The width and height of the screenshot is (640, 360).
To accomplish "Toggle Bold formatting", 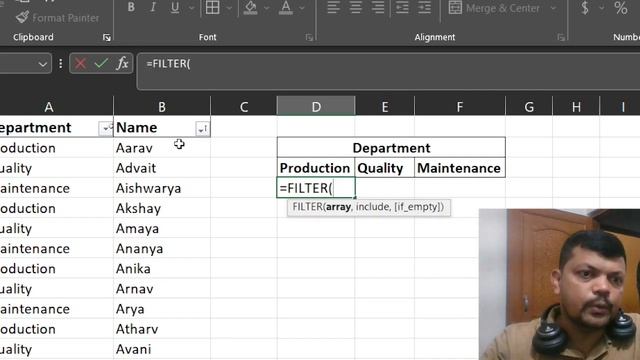I will click(131, 7).
